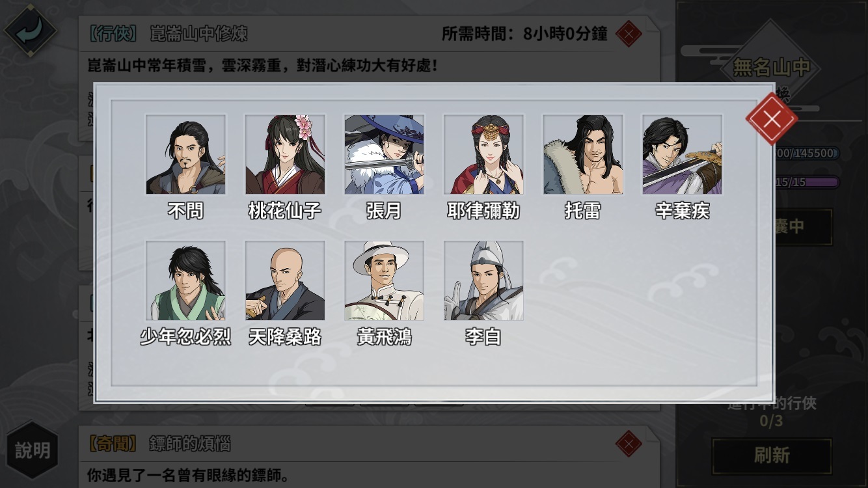This screenshot has height=488, width=868.
Task: Select the 耶律彌勒 character portrait
Action: [483, 155]
